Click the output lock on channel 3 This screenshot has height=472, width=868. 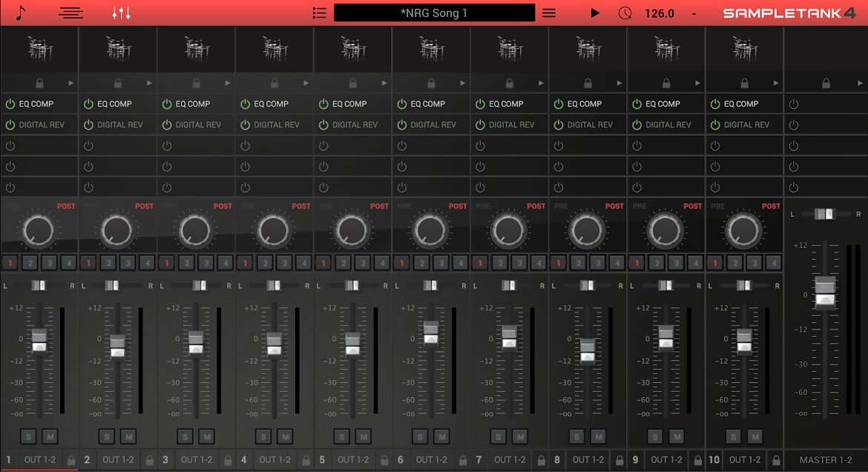(228, 460)
